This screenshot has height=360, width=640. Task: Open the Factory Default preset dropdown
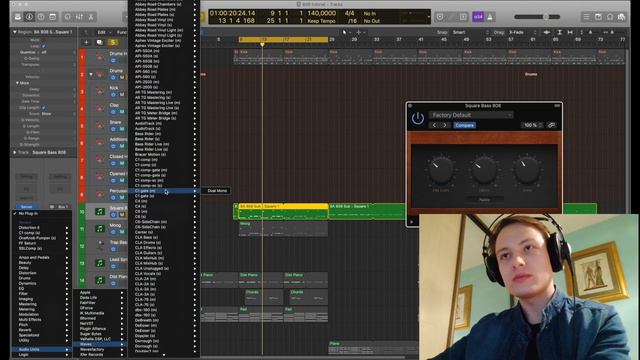pos(471,115)
